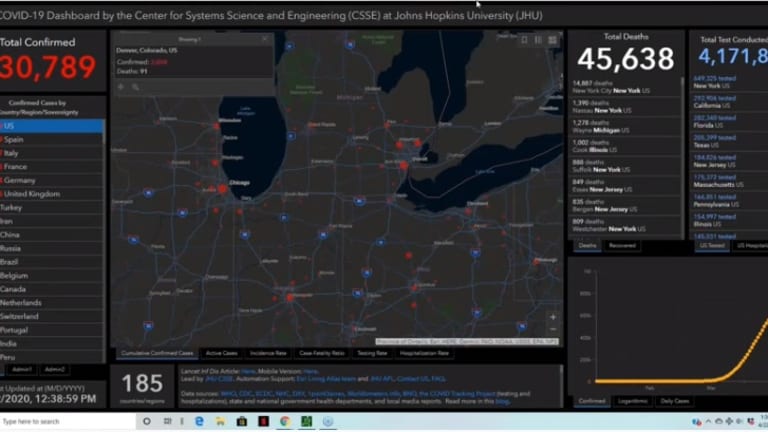Select the Daily Cases chart tab
This screenshot has width=768, height=432.
(674, 401)
